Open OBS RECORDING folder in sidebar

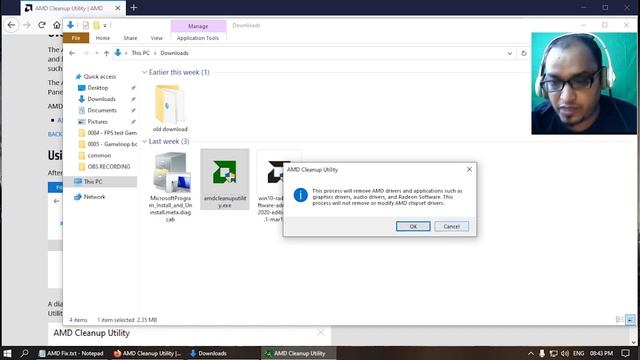pyautogui.click(x=109, y=167)
